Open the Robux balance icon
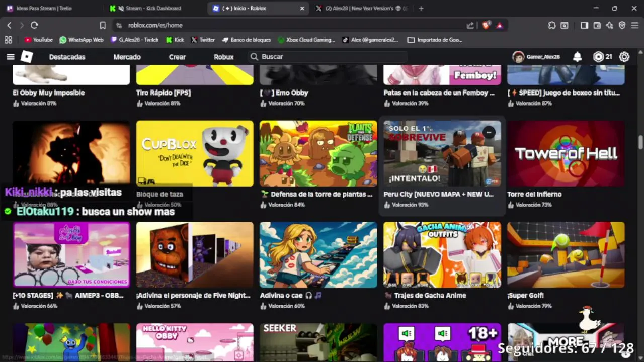Image resolution: width=644 pixels, height=362 pixels. click(598, 57)
